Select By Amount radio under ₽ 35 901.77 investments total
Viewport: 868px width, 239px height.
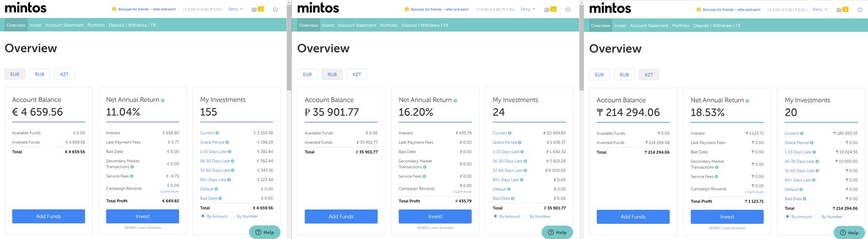[x=495, y=216]
